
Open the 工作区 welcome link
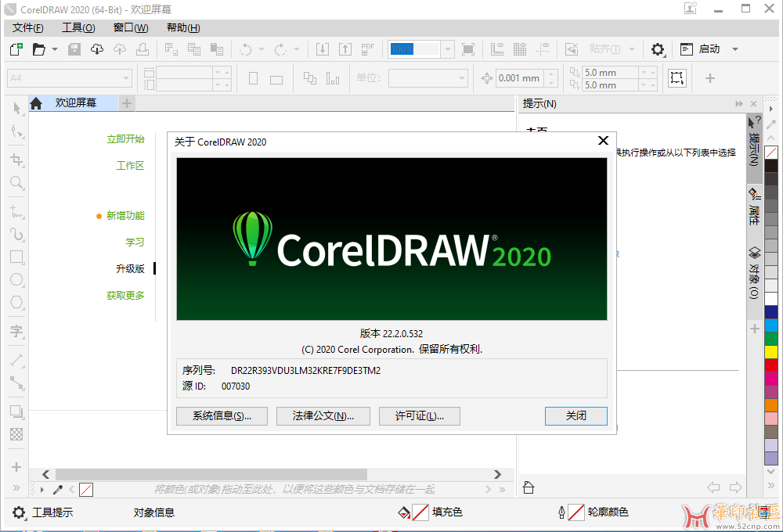[x=130, y=166]
